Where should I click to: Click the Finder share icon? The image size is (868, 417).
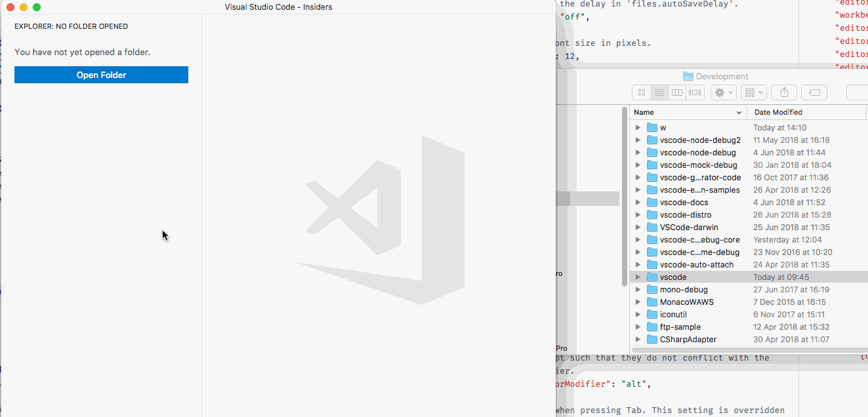pyautogui.click(x=784, y=93)
